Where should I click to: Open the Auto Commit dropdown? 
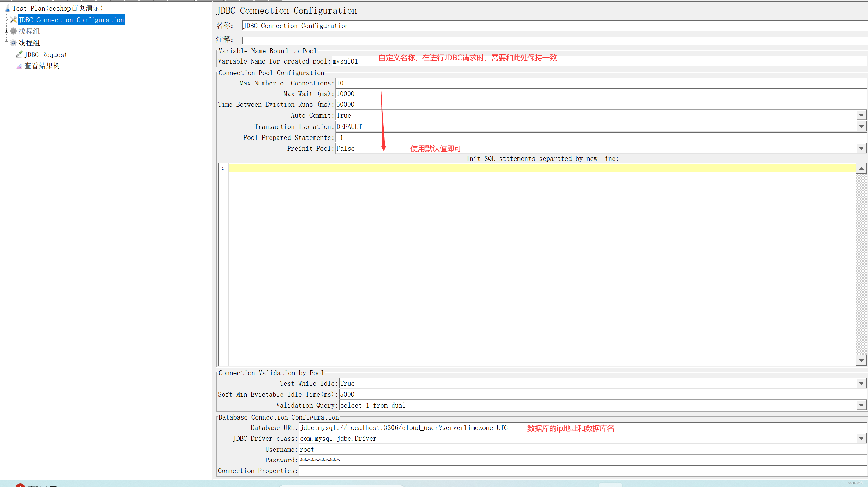click(x=861, y=115)
